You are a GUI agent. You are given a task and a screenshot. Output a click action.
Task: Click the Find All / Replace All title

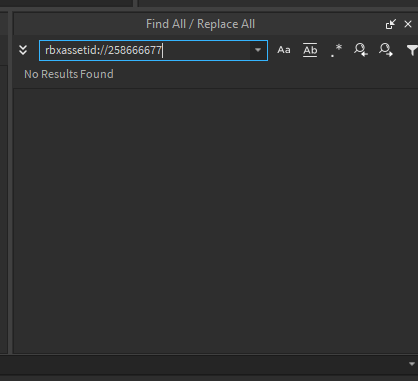[200, 24]
